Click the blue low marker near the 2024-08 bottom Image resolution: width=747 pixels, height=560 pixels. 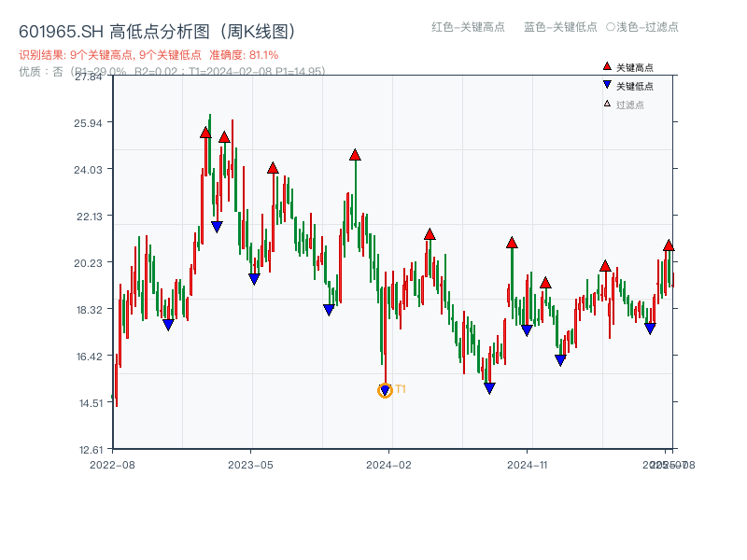pyautogui.click(x=489, y=385)
